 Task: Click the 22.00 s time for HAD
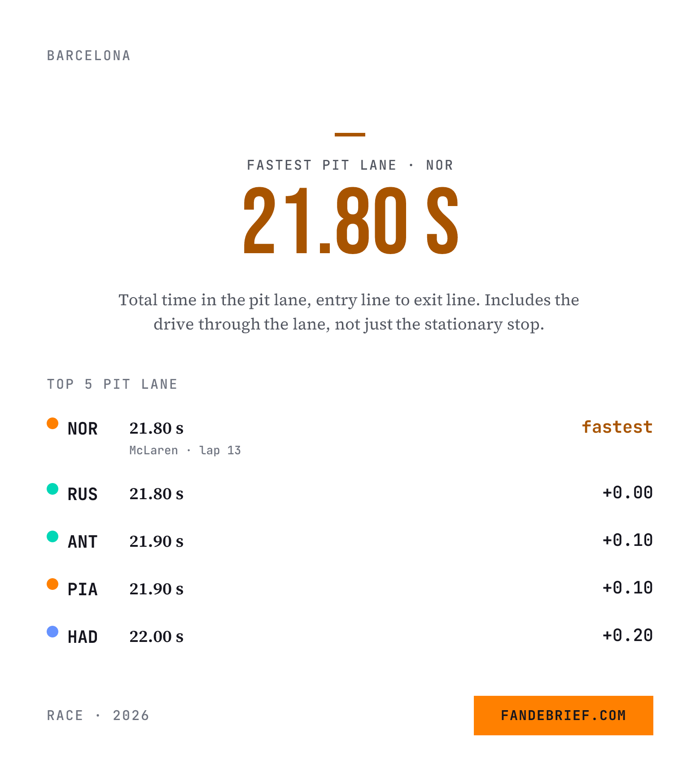[x=156, y=637]
